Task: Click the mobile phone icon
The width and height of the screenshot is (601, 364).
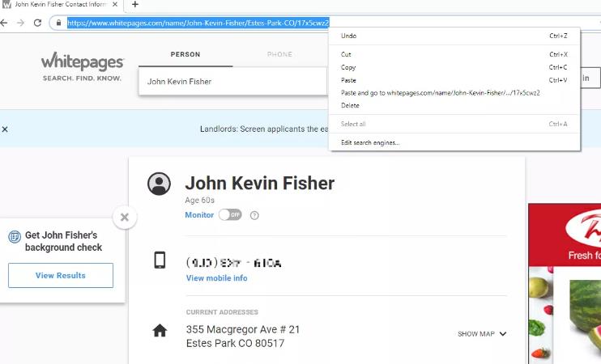Action: tap(160, 260)
